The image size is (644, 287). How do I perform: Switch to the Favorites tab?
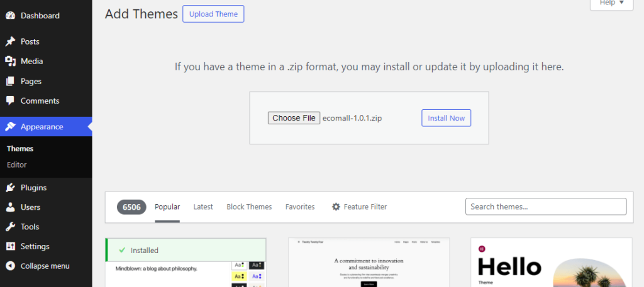(x=300, y=207)
